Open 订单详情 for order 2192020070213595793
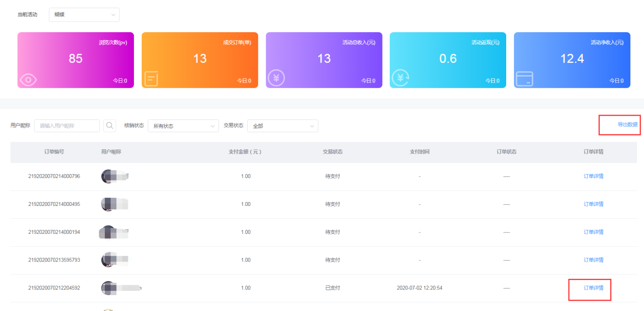Screen dimensions: 644x311 click(x=593, y=260)
